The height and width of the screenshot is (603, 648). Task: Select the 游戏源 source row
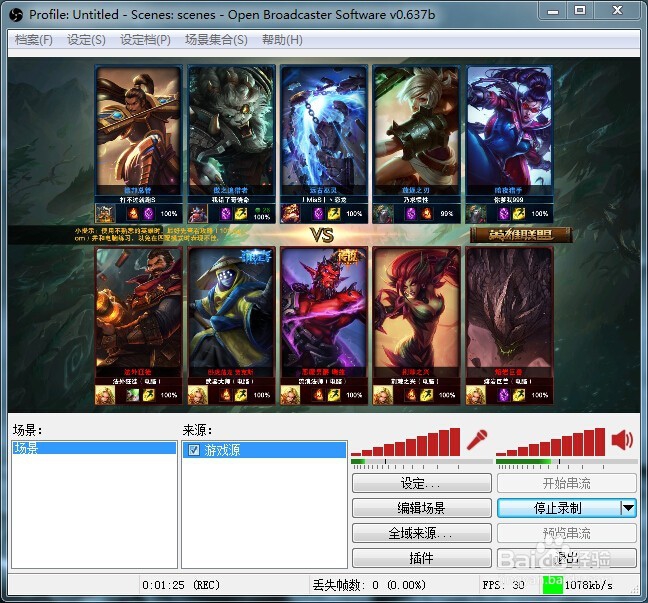[264, 450]
